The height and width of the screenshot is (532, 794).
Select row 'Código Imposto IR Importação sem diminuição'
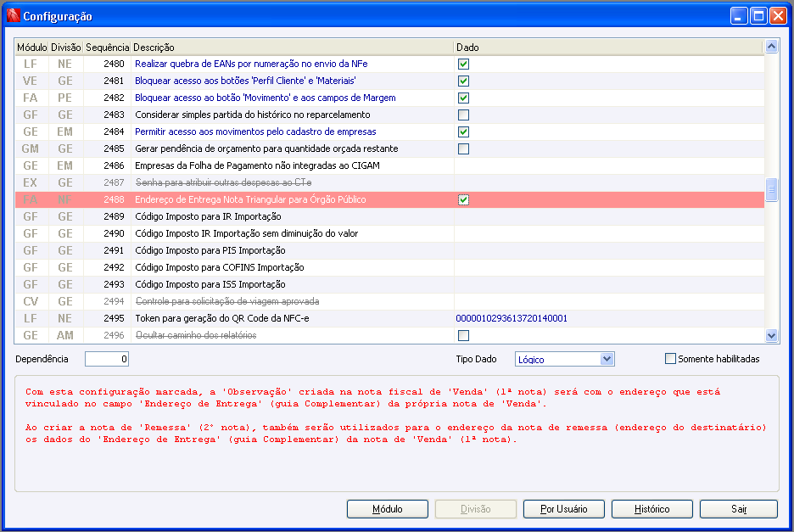[389, 233]
